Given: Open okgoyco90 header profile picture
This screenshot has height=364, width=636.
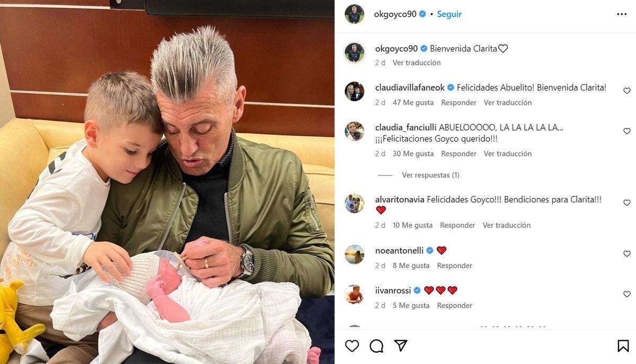Looking at the screenshot, I should tap(355, 14).
